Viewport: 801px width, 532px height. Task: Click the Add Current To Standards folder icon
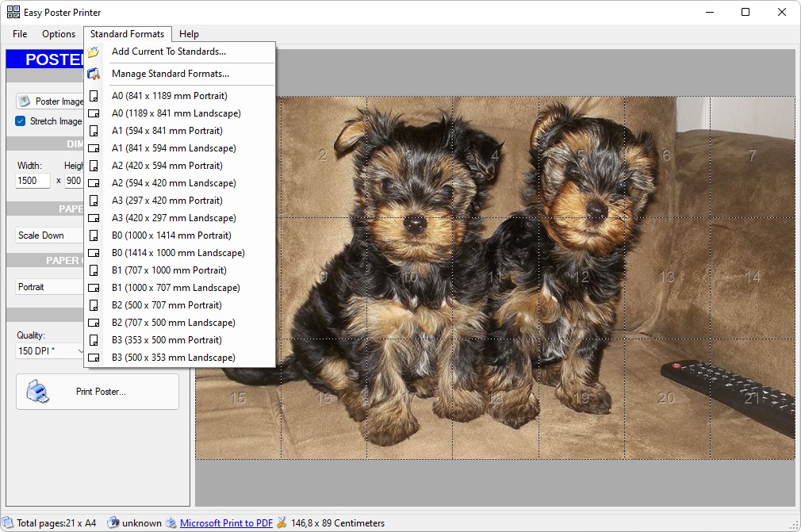pos(93,52)
